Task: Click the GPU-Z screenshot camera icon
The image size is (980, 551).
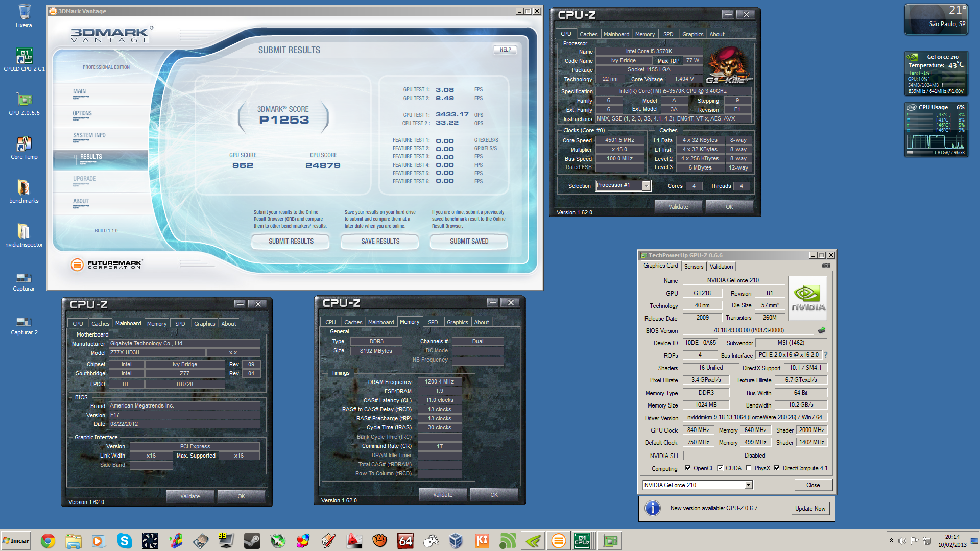Action: click(x=826, y=266)
